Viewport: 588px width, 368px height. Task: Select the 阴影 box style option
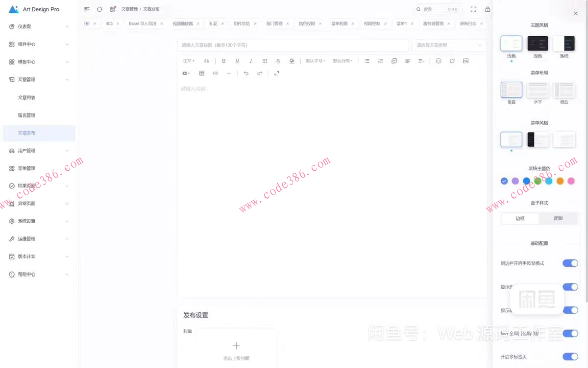[x=559, y=218]
